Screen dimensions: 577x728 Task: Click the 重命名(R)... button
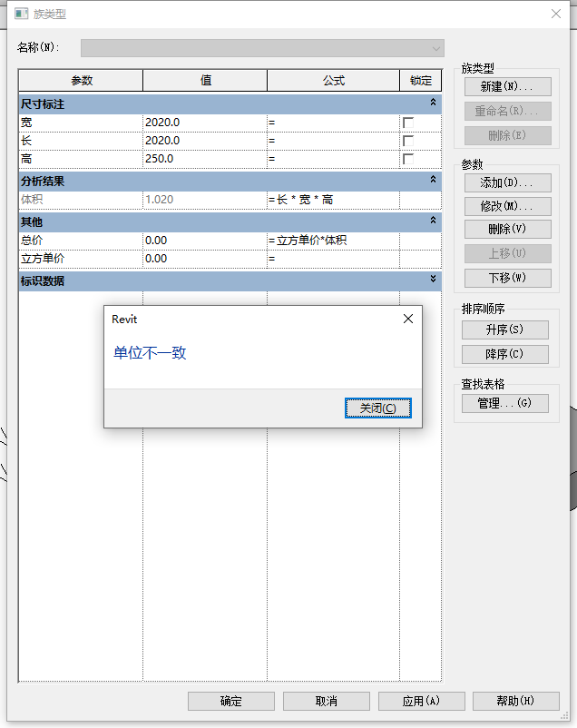pyautogui.click(x=508, y=111)
